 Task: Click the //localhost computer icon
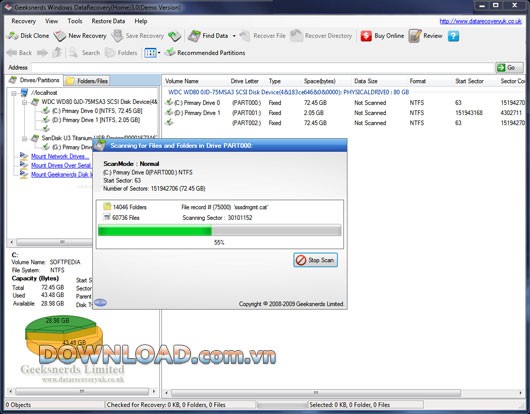24,93
